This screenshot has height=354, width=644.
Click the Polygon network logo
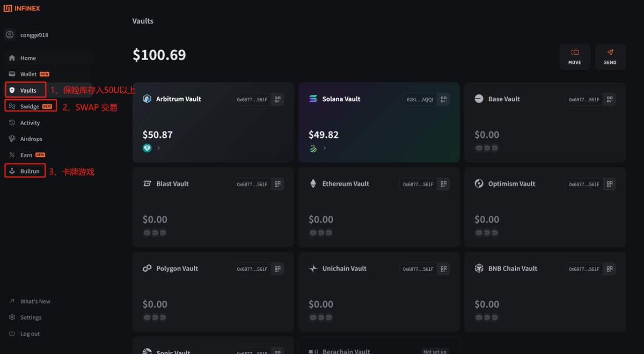147,268
